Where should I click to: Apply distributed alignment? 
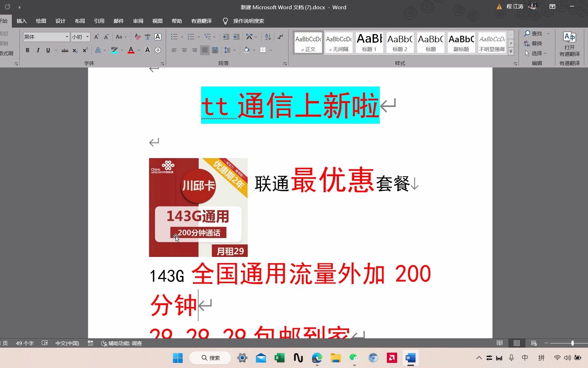(x=215, y=50)
